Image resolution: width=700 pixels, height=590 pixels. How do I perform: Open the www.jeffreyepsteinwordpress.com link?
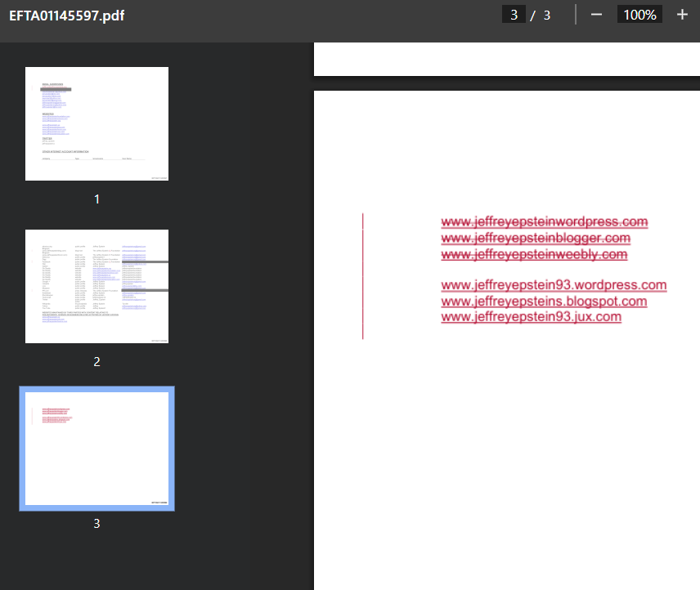[x=544, y=221]
